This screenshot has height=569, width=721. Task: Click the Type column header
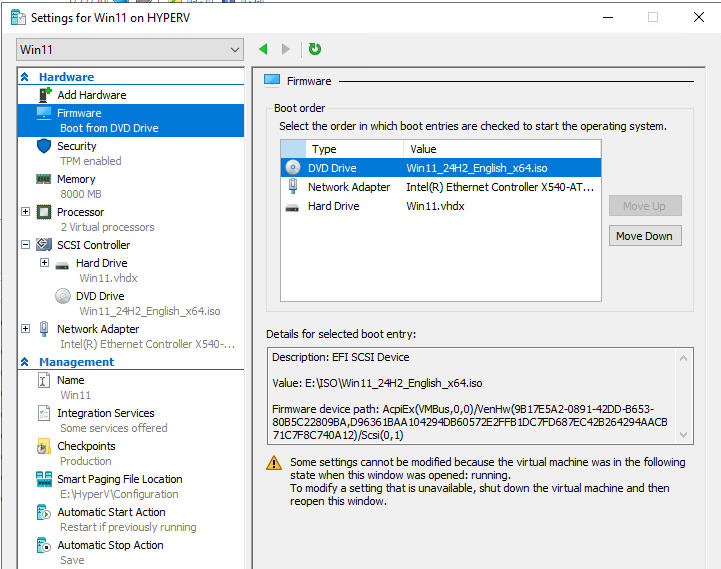click(x=354, y=149)
